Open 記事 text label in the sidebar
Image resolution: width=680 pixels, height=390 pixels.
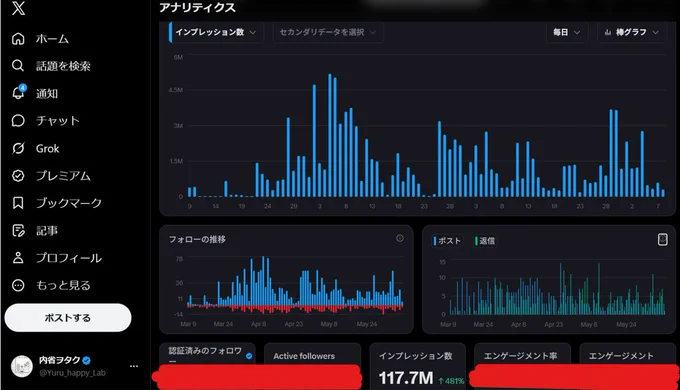pos(47,231)
